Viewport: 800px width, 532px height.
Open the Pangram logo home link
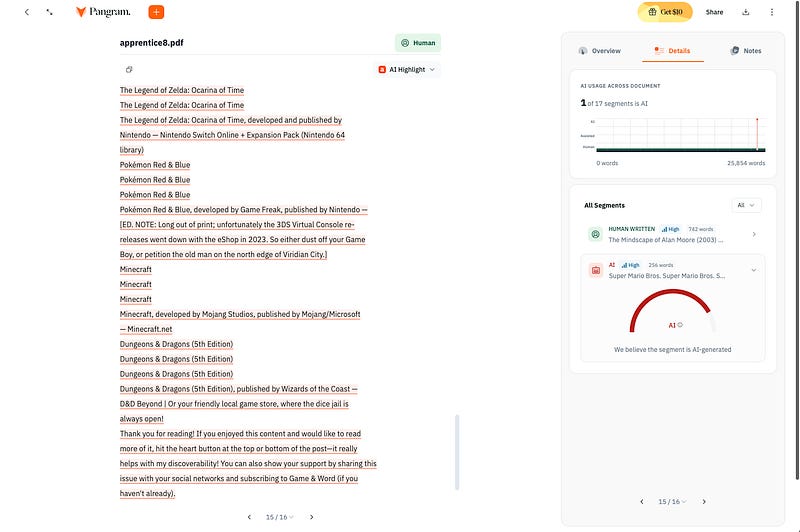103,12
